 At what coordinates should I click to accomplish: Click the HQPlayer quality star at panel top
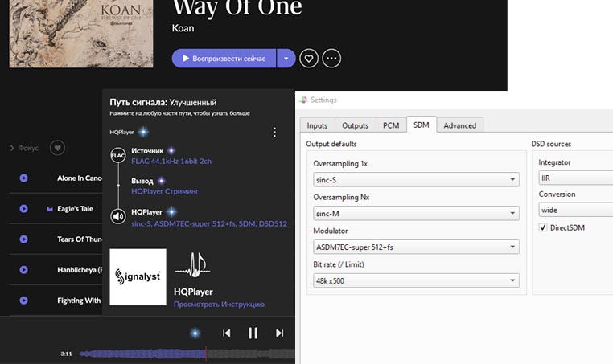(x=143, y=132)
